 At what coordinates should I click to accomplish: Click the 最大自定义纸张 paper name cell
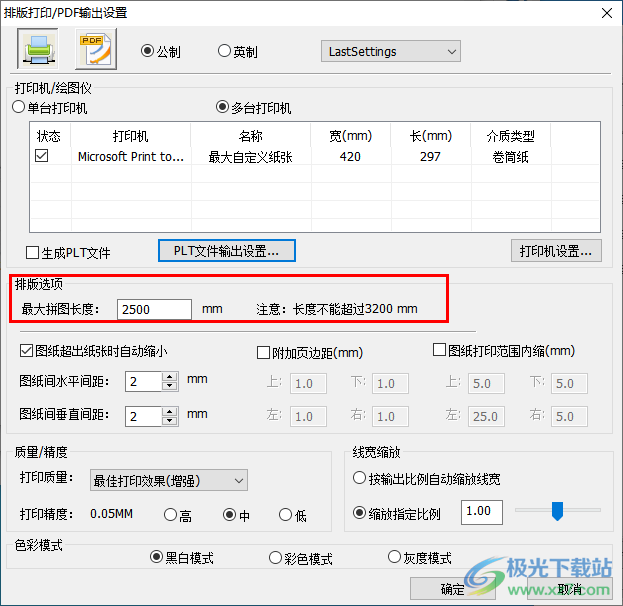pyautogui.click(x=250, y=157)
